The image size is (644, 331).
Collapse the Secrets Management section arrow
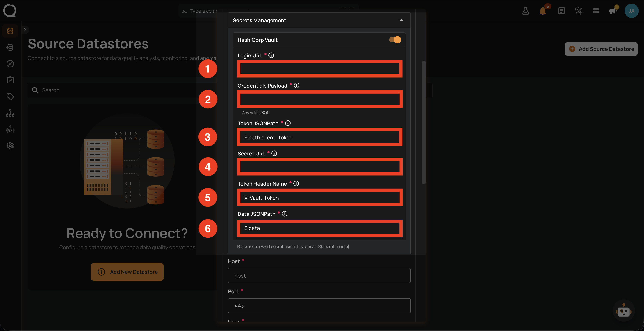(401, 20)
